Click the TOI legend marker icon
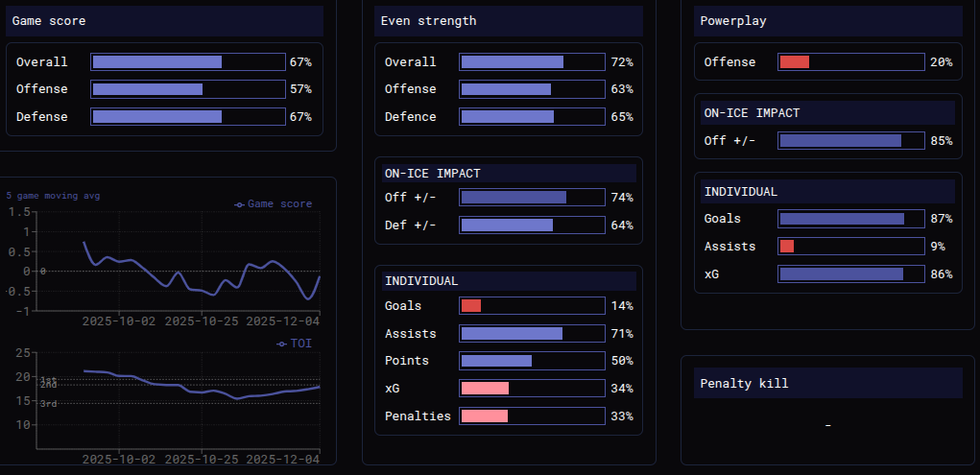 [282, 344]
